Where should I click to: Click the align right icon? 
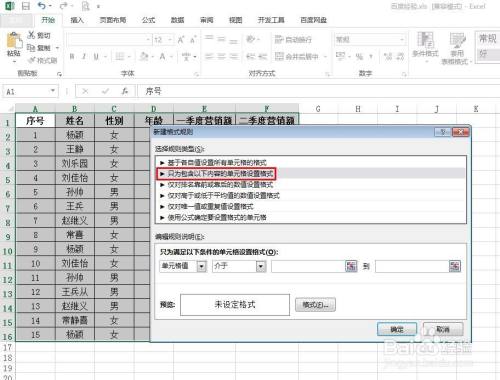(x=234, y=56)
